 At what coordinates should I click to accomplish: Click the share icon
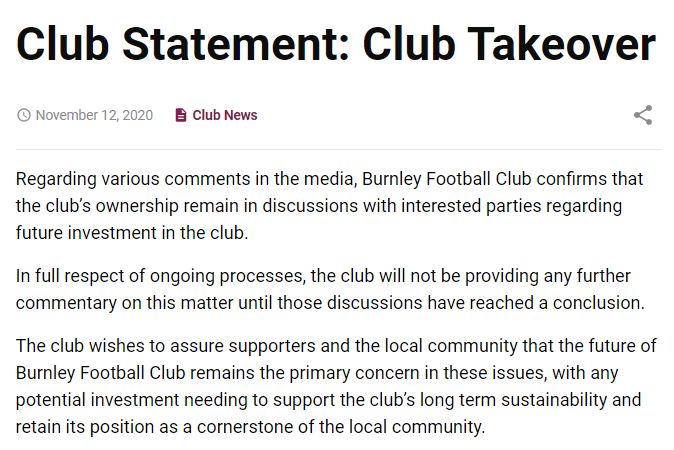(x=643, y=115)
